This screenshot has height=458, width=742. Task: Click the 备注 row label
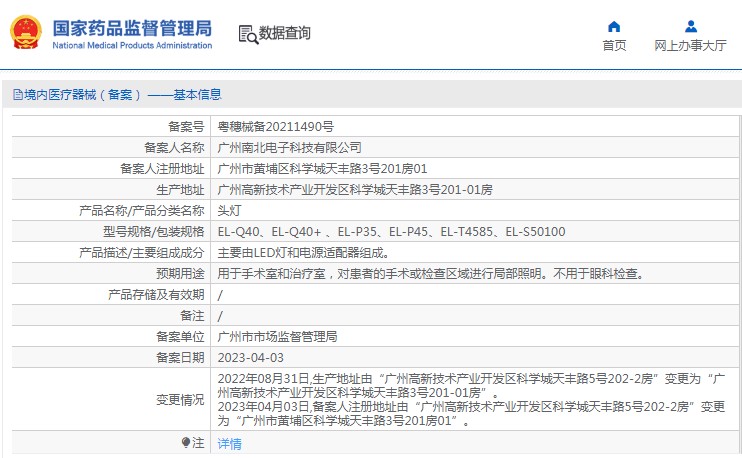192,316
